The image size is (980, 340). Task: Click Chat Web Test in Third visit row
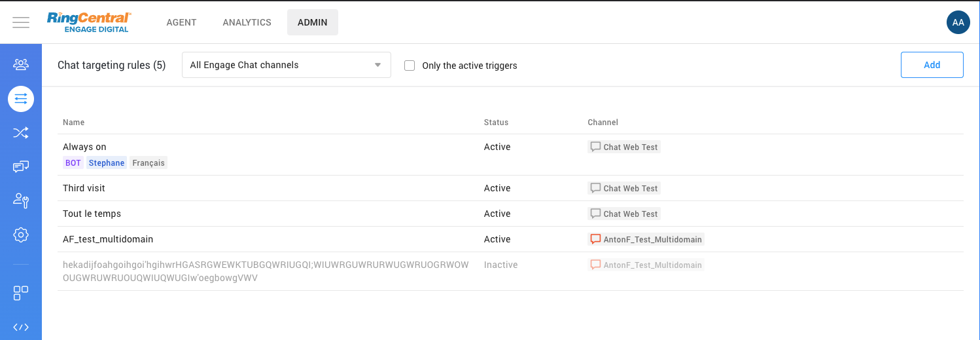click(631, 189)
